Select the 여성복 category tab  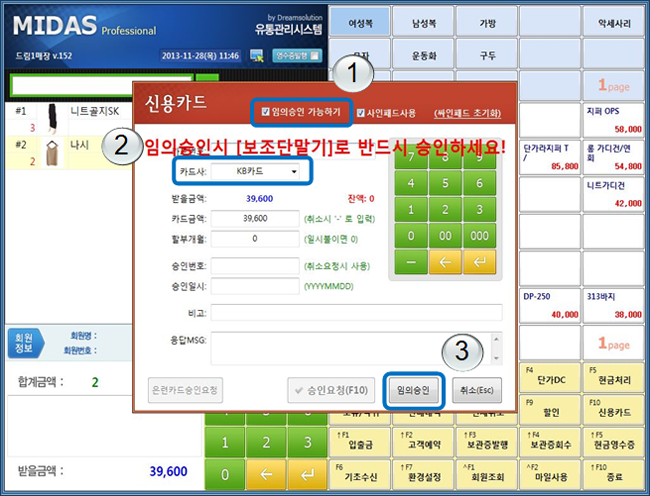point(360,23)
